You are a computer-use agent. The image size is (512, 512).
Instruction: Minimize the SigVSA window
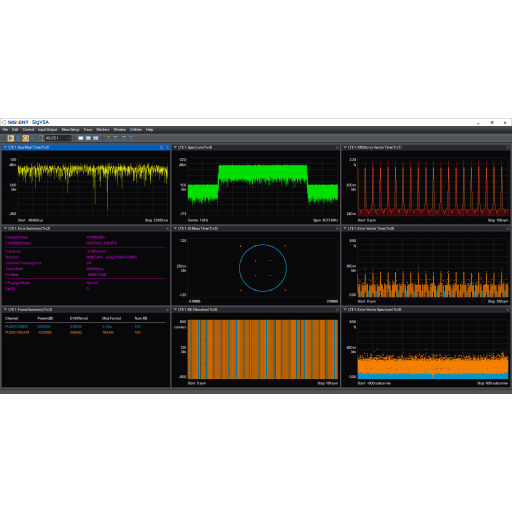(478, 123)
